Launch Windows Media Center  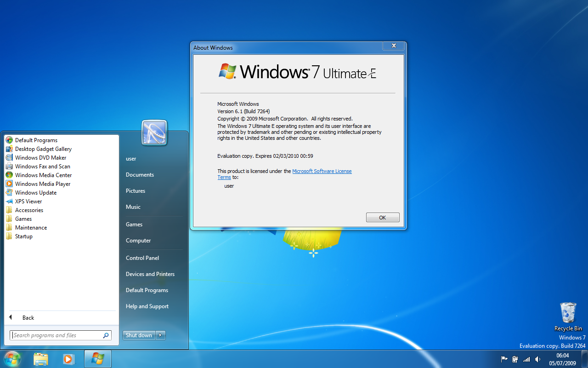coord(44,175)
